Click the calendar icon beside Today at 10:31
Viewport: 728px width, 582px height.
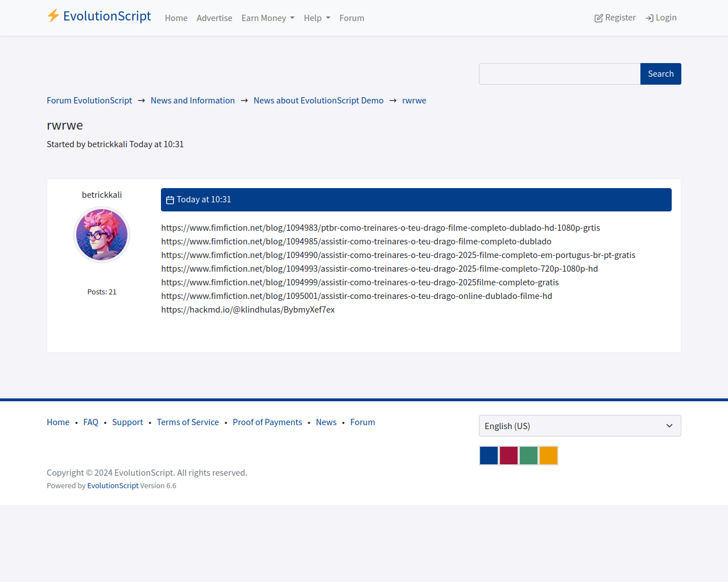click(170, 200)
